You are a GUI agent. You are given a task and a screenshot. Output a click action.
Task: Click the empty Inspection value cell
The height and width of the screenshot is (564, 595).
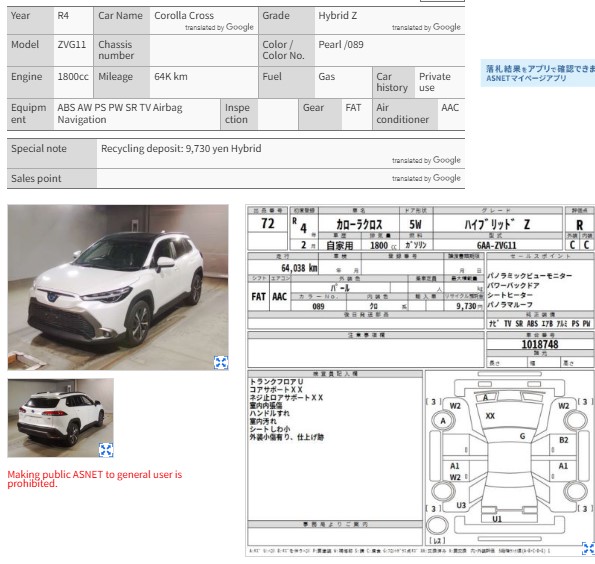pyautogui.click(x=278, y=114)
